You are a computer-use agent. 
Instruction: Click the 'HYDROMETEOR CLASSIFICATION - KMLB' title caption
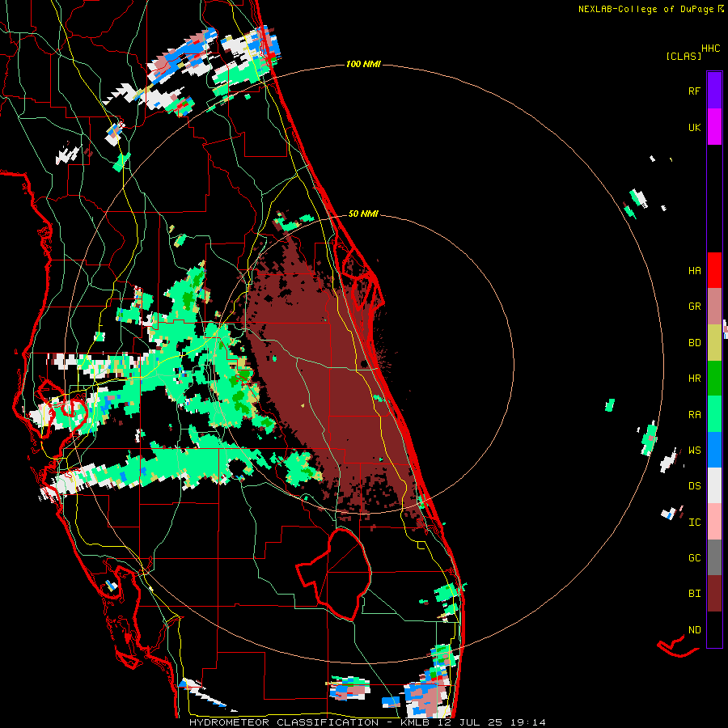(x=309, y=722)
